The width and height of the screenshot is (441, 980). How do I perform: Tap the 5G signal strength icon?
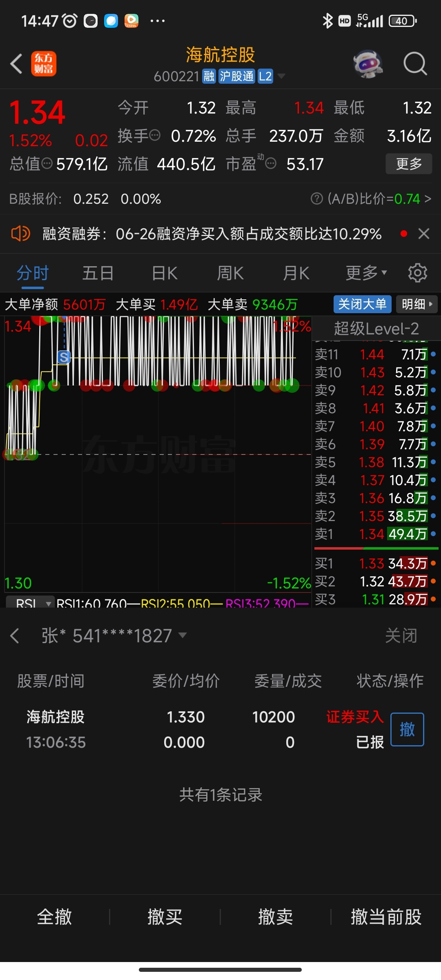(370, 20)
